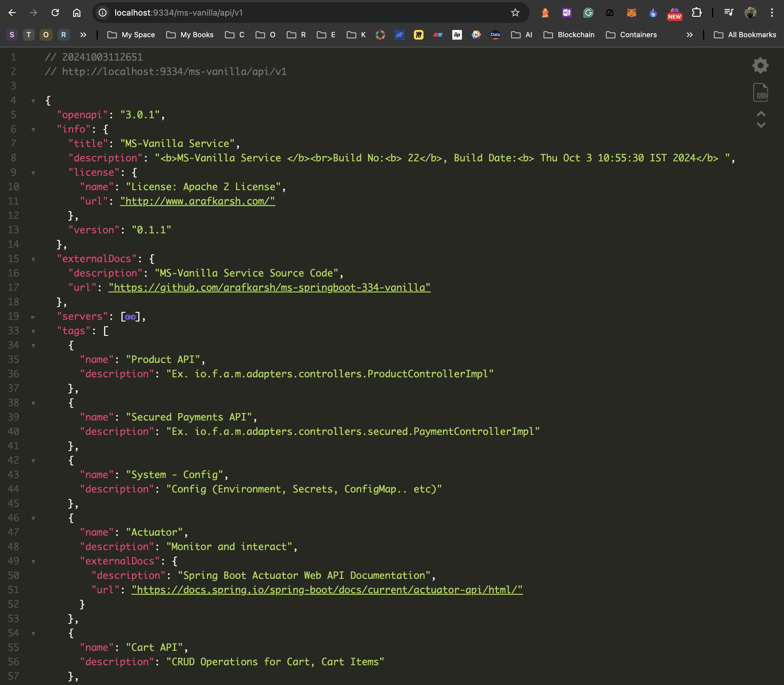Open the Chrome three-dot menu
This screenshot has width=784, height=685.
click(x=773, y=13)
